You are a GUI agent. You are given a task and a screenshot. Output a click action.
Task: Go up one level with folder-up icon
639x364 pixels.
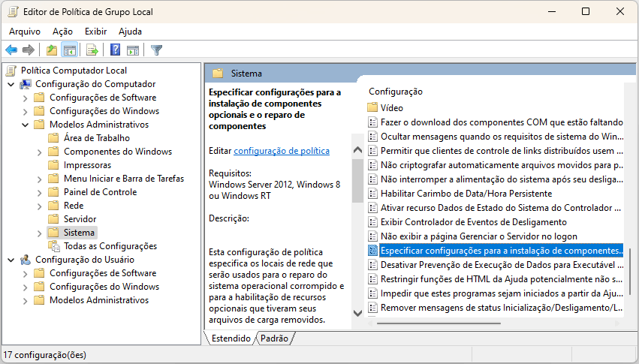(x=52, y=50)
